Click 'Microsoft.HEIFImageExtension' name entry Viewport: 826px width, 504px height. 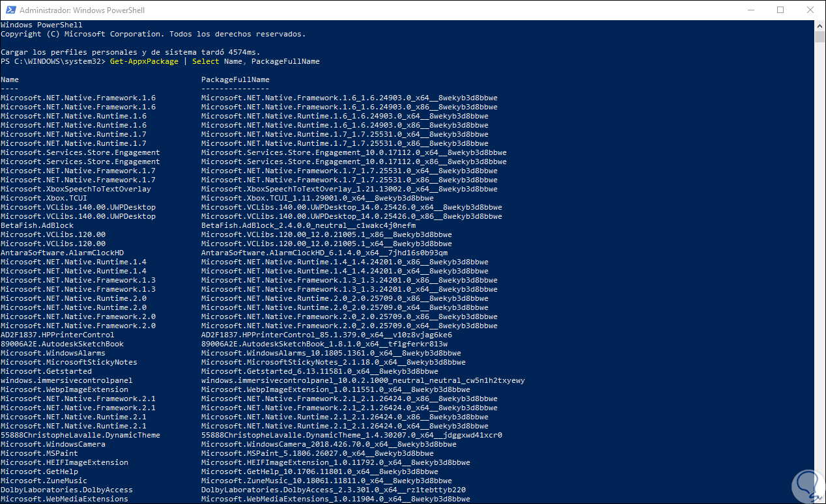[64, 462]
